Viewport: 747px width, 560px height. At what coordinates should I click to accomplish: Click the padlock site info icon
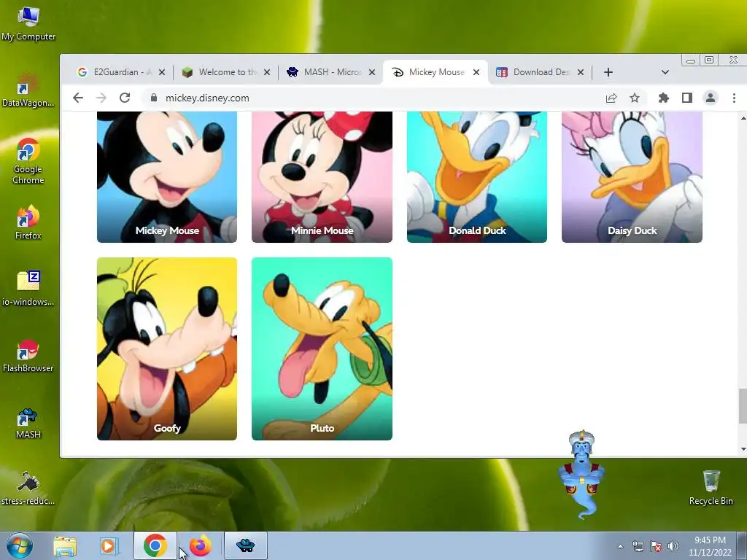tap(153, 98)
